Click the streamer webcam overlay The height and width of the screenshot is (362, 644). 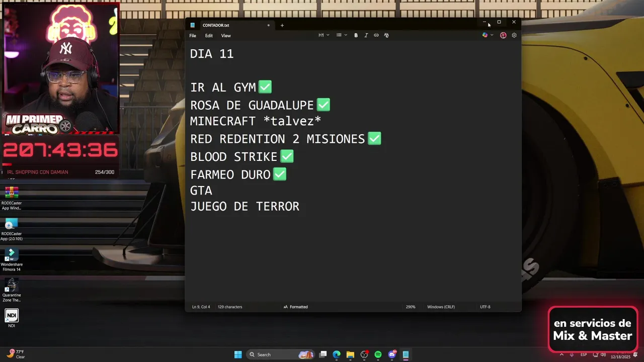[60, 69]
